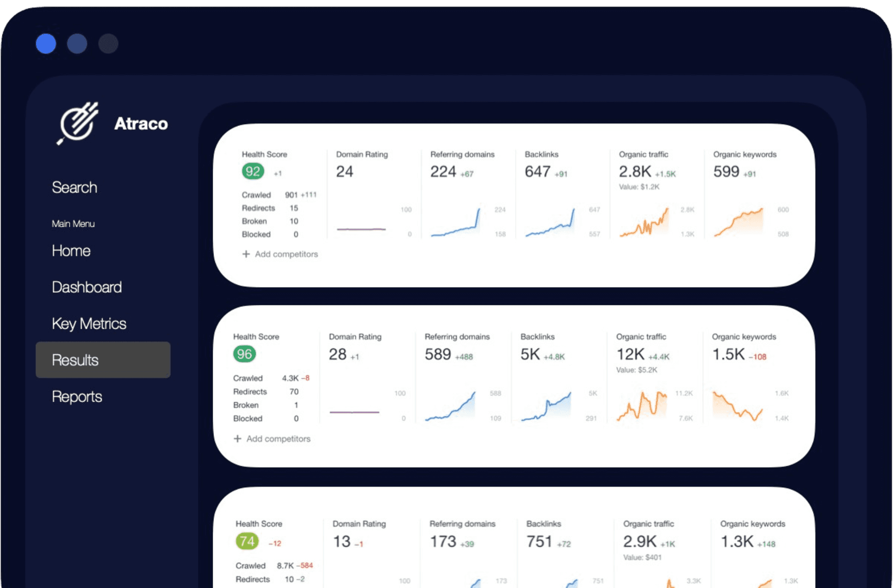Click the Domain Rating value 28
Screen dimensions: 895x588
pyautogui.click(x=338, y=354)
